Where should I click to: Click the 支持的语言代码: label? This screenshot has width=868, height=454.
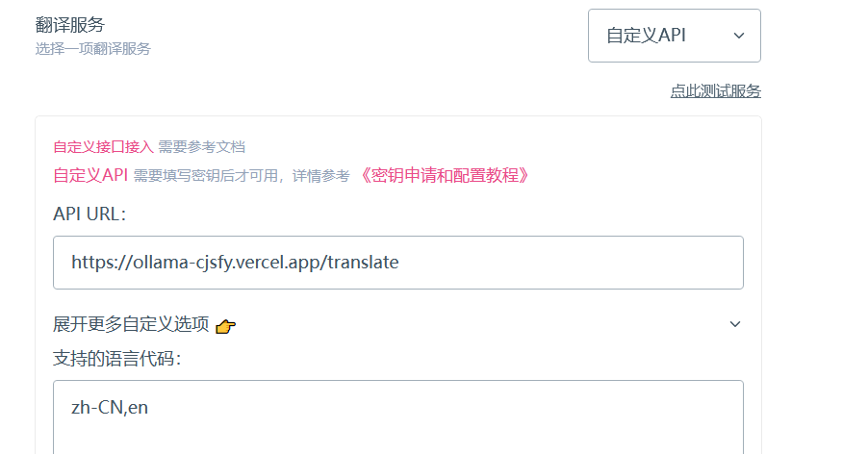117,359
